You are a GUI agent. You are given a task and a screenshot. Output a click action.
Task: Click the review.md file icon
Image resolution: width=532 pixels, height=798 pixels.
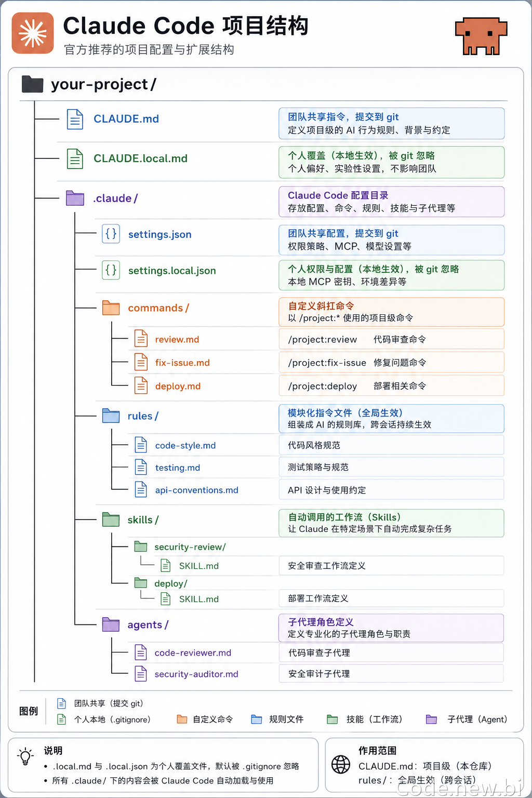point(141,339)
